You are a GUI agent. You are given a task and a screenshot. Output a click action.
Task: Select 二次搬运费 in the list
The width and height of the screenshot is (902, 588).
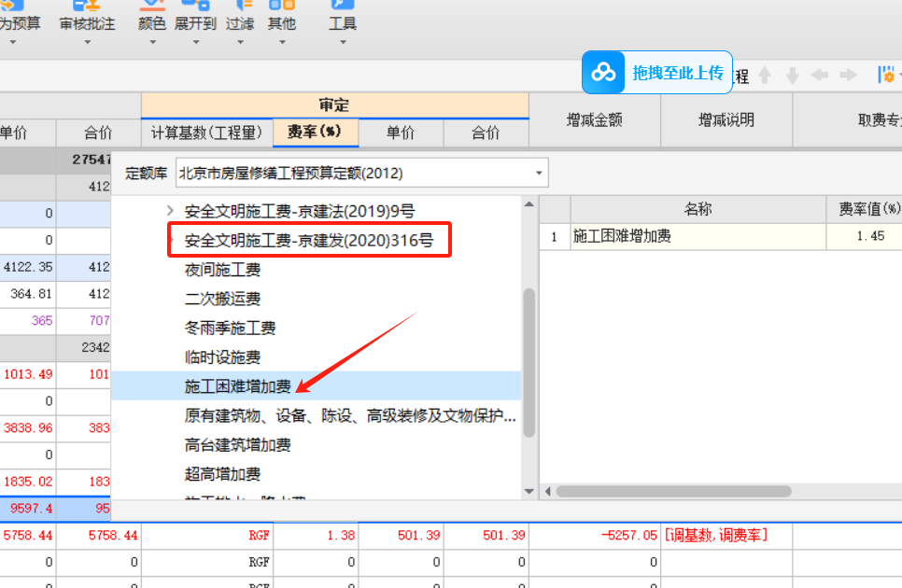222,299
